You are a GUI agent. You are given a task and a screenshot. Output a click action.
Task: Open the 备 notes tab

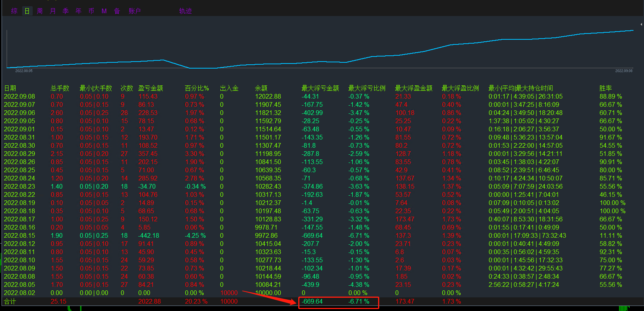(x=117, y=11)
